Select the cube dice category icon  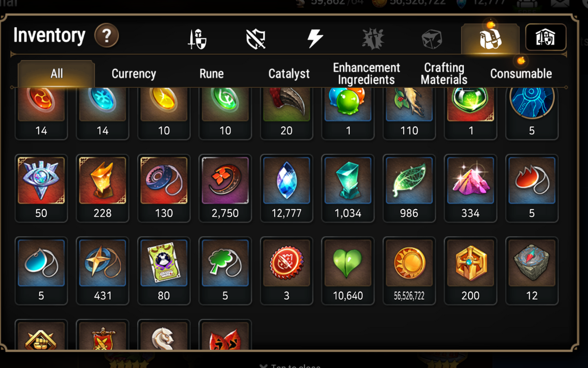432,39
